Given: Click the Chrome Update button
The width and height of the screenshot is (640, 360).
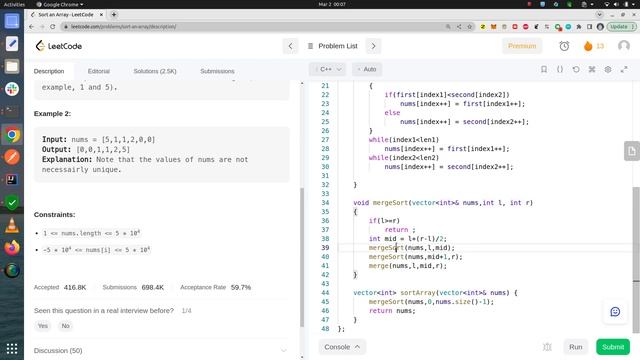Looking at the screenshot, I should pyautogui.click(x=621, y=27).
